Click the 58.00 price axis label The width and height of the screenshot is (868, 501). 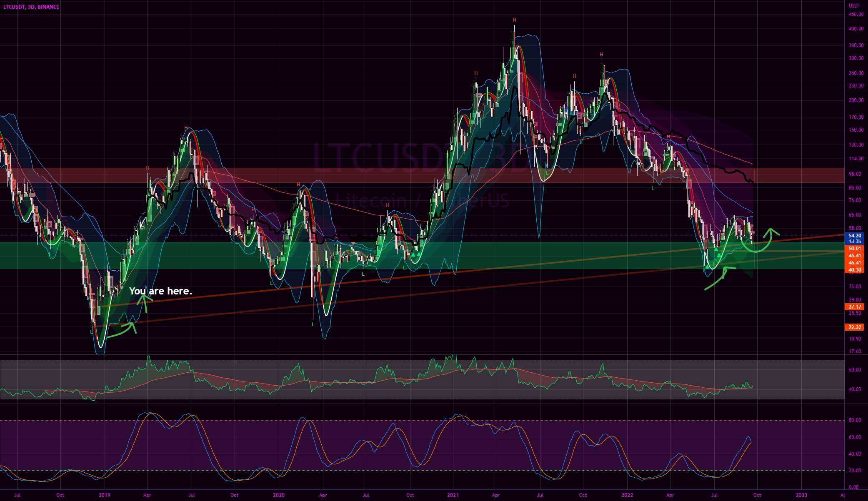coord(855,228)
